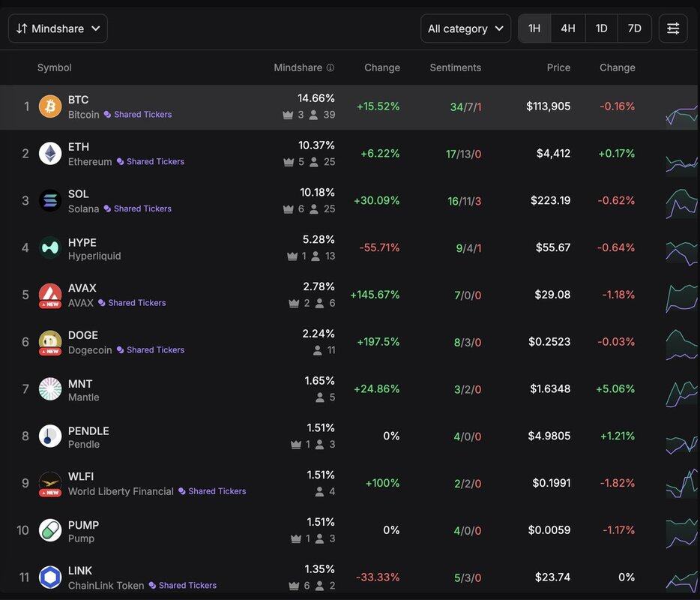Open Shared Tickers link for Bitcoin
Viewport: 700px width, 600px height.
(138, 114)
